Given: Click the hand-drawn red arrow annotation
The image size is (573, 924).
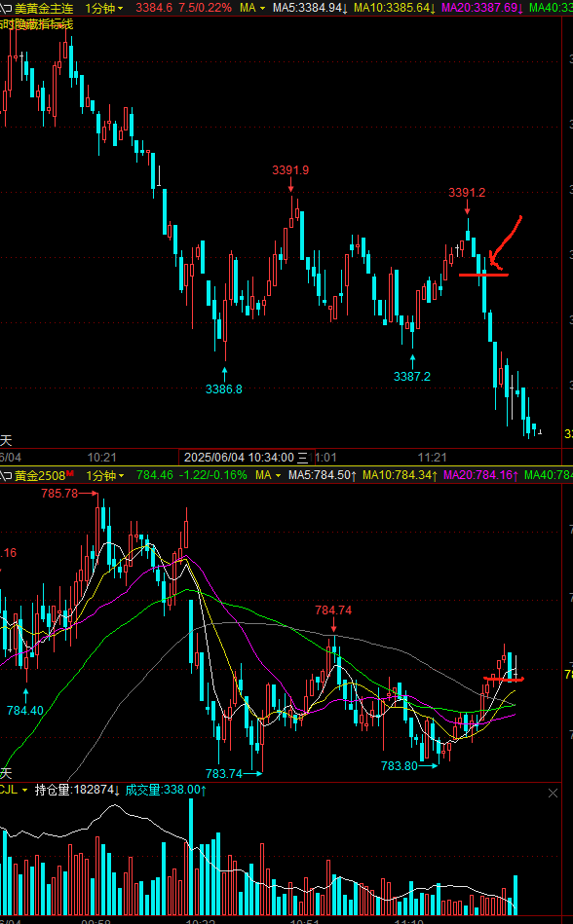Looking at the screenshot, I should pyautogui.click(x=504, y=244).
